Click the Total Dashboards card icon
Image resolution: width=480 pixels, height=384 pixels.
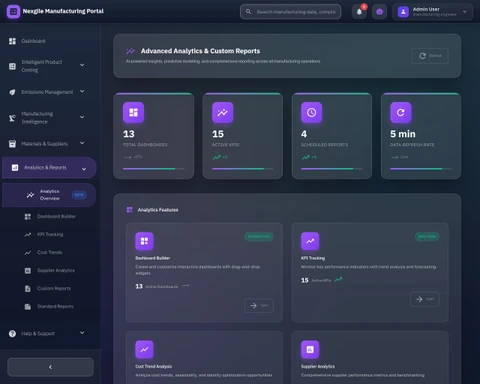tap(133, 112)
